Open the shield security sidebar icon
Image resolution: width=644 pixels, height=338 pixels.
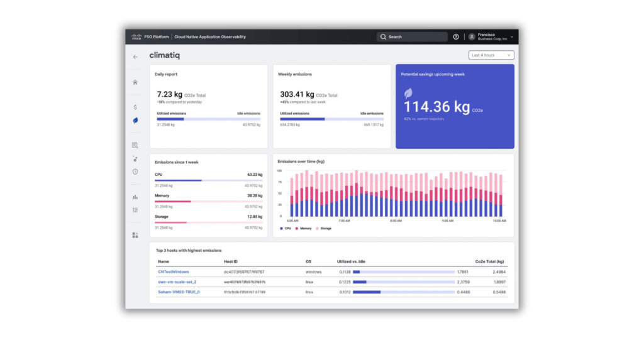tap(135, 172)
